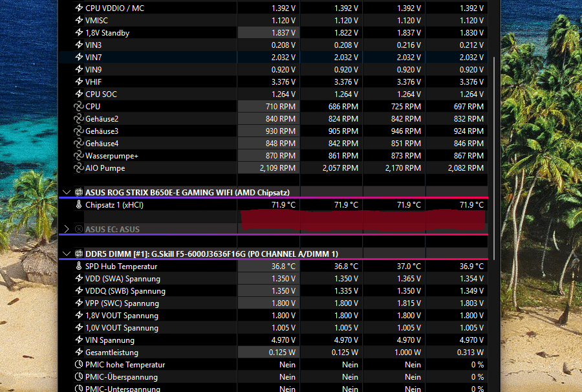The height and width of the screenshot is (392, 582).
Task: Click the bolt icon next to 1,8V Standby
Action: pos(79,32)
